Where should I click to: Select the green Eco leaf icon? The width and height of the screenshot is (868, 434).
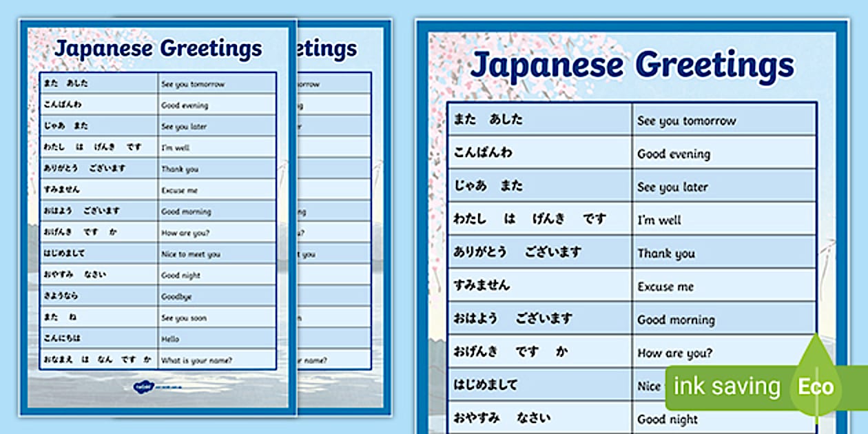[816, 386]
